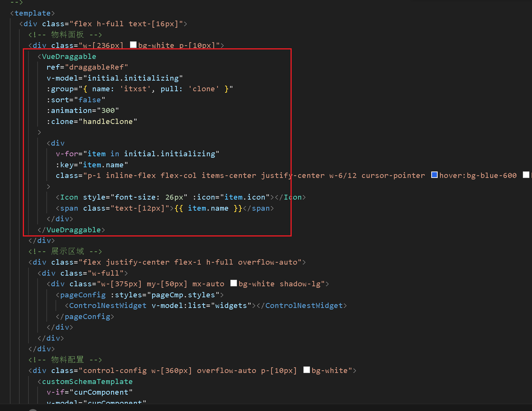Click the customSchemaTemplate tag name
This screenshot has width=532, height=411.
87,381
